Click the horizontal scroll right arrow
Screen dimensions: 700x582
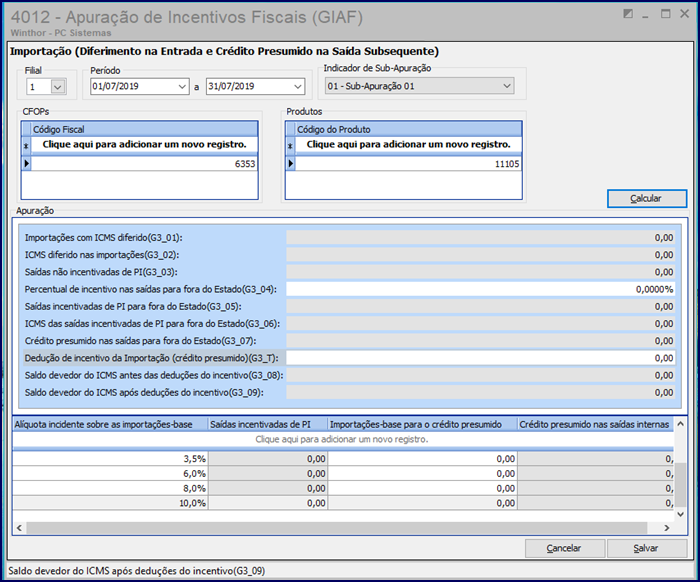pyautogui.click(x=667, y=528)
